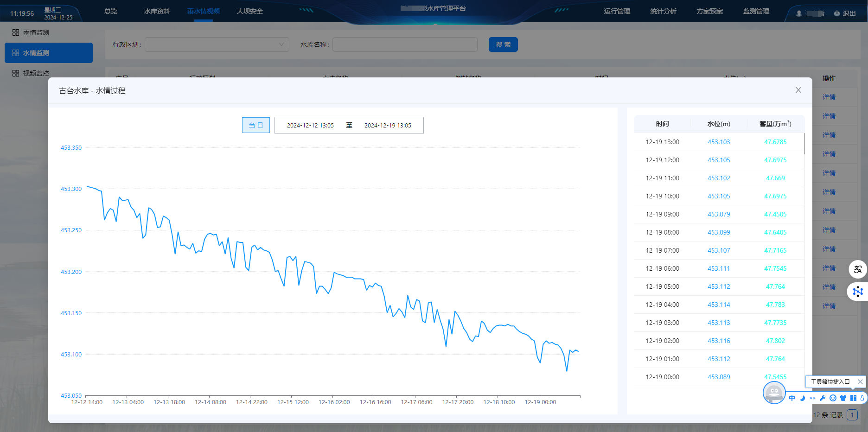Viewport: 868px width, 432px height.
Task: Toggle the punctuation mode in IME bar
Action: coord(812,398)
